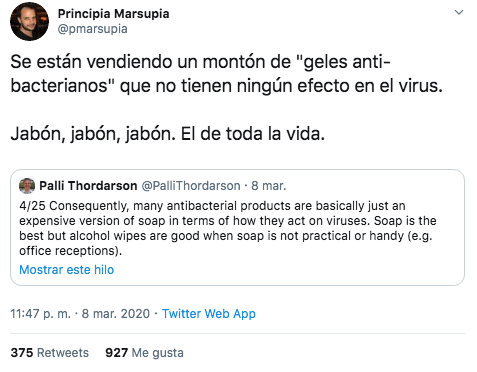Click the @pmarsupia handle
The width and height of the screenshot is (477, 372).
[92, 29]
